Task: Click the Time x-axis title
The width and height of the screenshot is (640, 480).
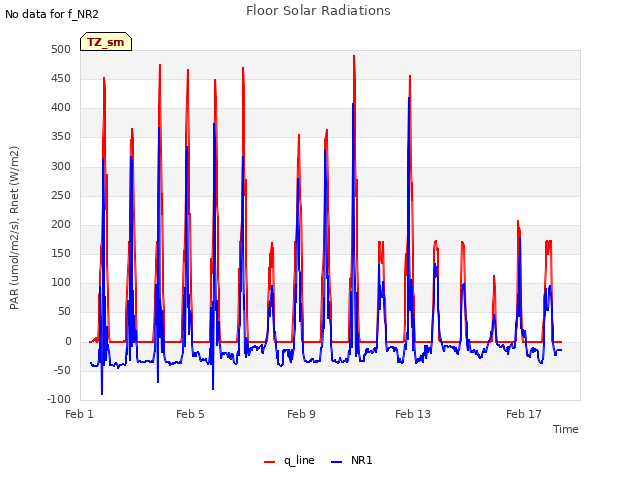Action: pyautogui.click(x=566, y=429)
